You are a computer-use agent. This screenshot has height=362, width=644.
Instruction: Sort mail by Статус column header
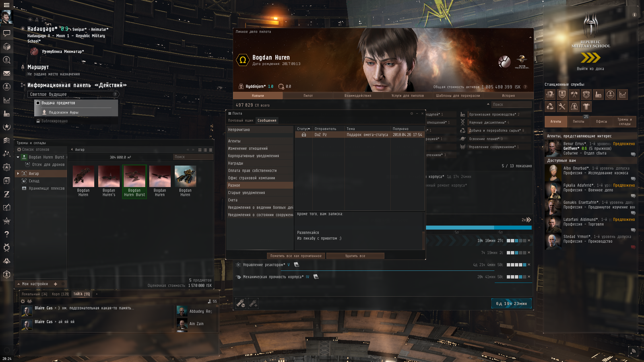[x=303, y=129]
